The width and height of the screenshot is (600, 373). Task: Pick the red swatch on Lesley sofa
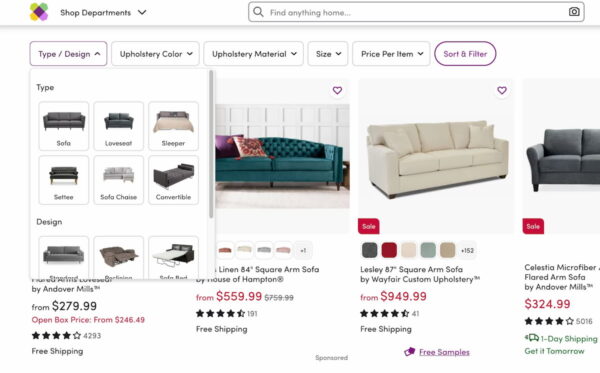coord(389,250)
